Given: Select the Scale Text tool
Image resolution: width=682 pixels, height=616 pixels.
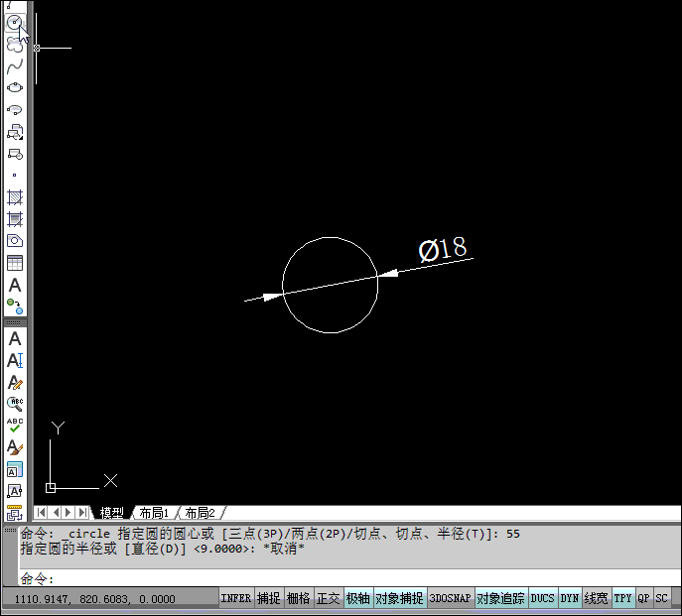Looking at the screenshot, I should pos(15,469).
